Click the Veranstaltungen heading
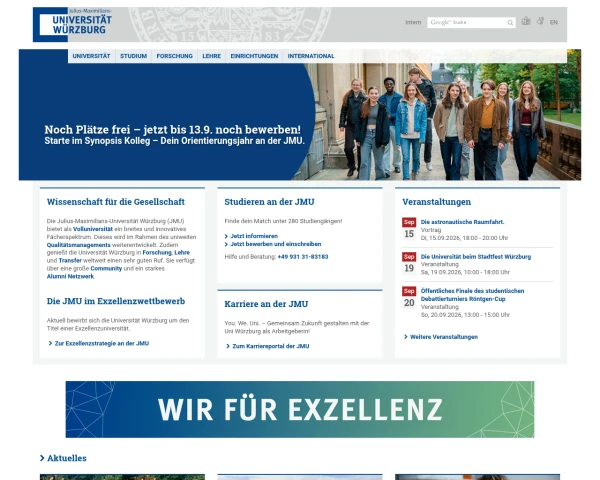The height and width of the screenshot is (480, 600). click(x=436, y=202)
